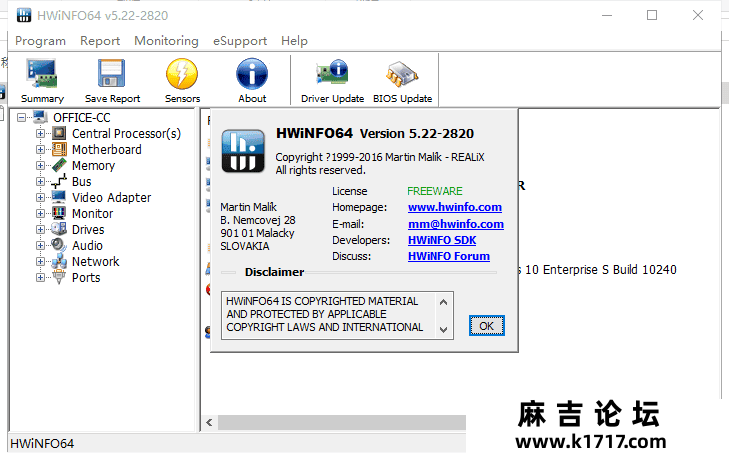Collapse the OFFICE-CC root node
Viewport: 729px width, 460px height.
point(21,118)
